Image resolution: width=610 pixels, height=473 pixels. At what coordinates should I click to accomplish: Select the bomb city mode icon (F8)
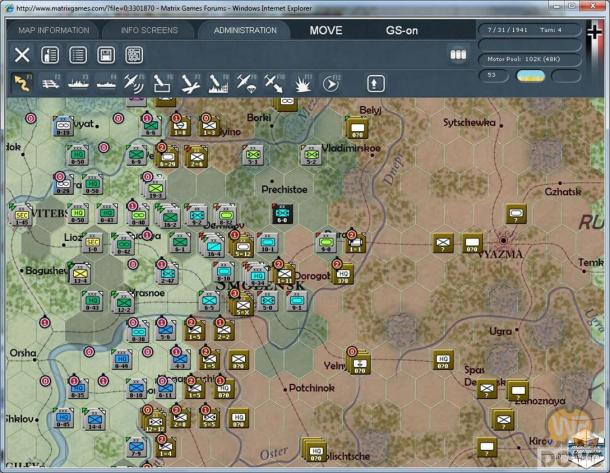click(x=218, y=83)
